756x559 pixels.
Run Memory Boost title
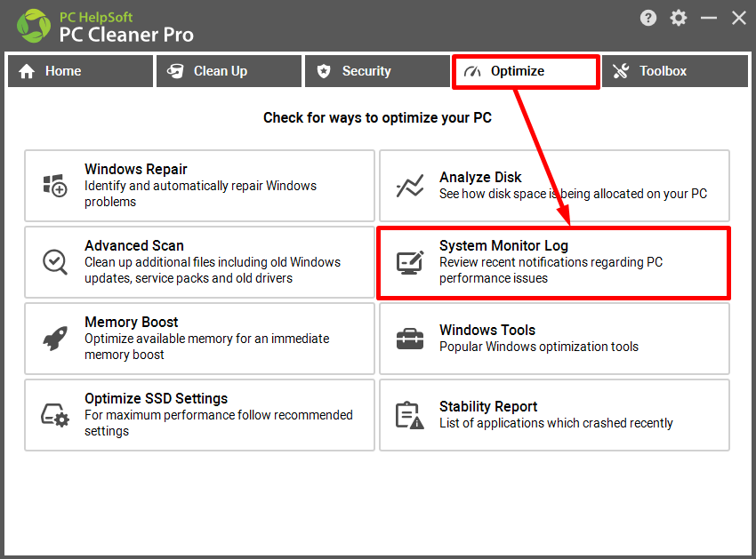(131, 322)
